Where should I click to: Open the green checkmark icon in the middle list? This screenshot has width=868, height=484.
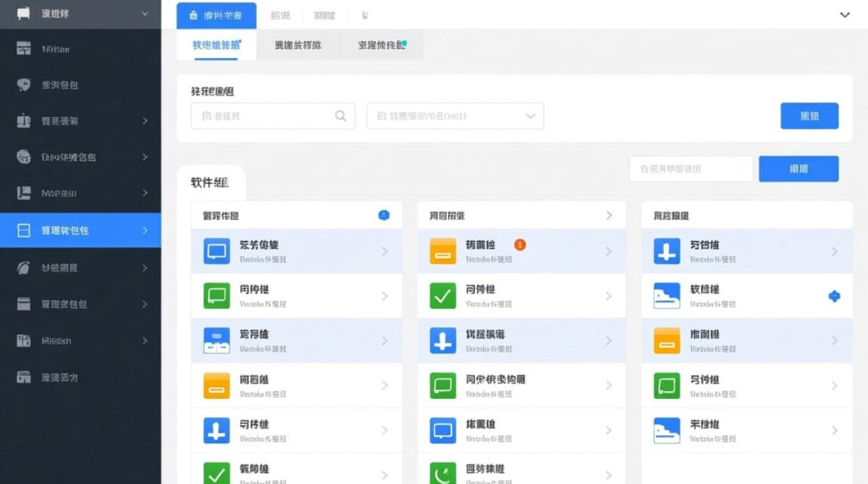443,296
